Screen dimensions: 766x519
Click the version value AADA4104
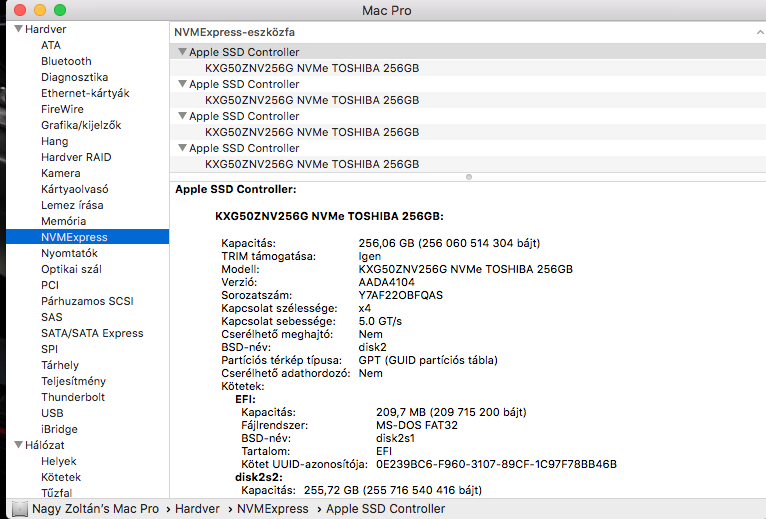click(386, 282)
